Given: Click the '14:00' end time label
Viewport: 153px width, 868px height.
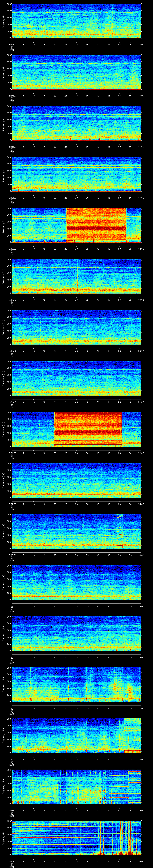Looking at the screenshot, I should point(141,44).
